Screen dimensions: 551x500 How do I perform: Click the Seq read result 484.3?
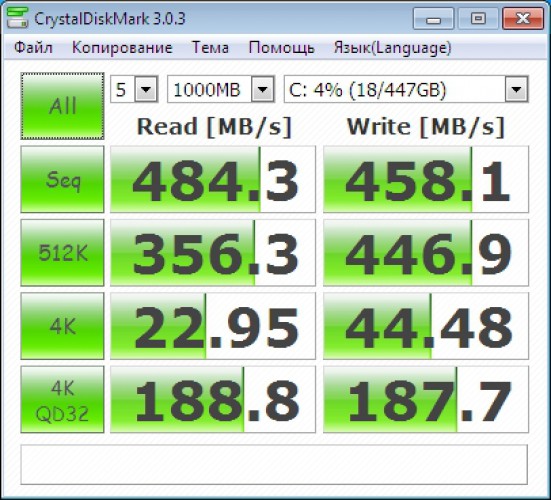tap(213, 179)
